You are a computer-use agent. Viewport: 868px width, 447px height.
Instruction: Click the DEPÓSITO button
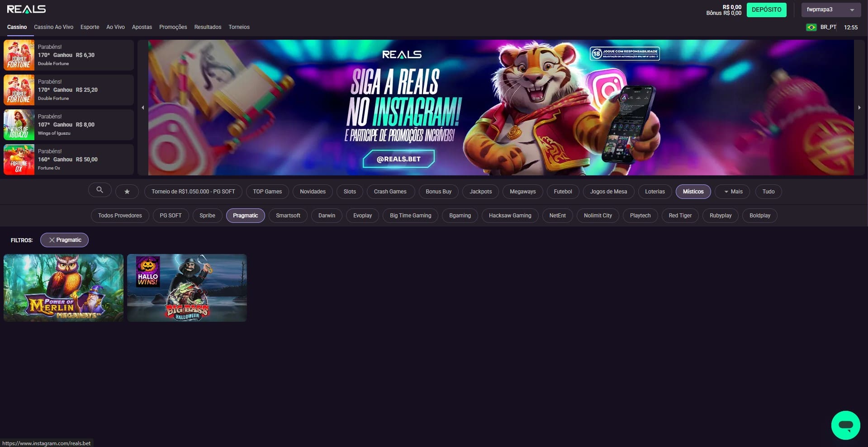pos(766,9)
